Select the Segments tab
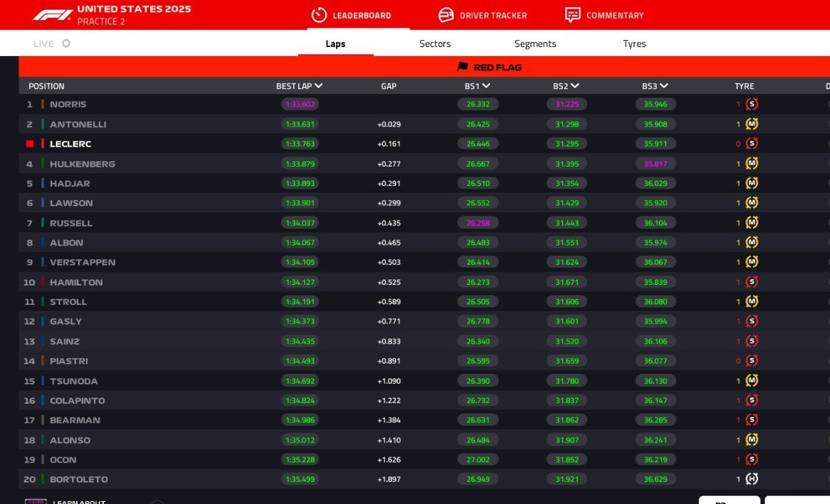This screenshot has height=504, width=830. tap(535, 44)
